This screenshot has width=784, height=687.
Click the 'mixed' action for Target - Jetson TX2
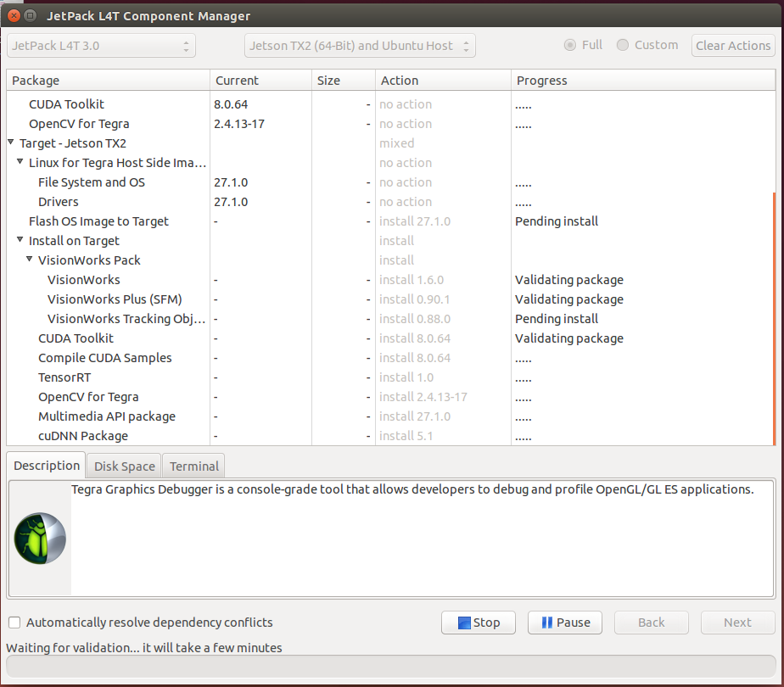pyautogui.click(x=396, y=142)
